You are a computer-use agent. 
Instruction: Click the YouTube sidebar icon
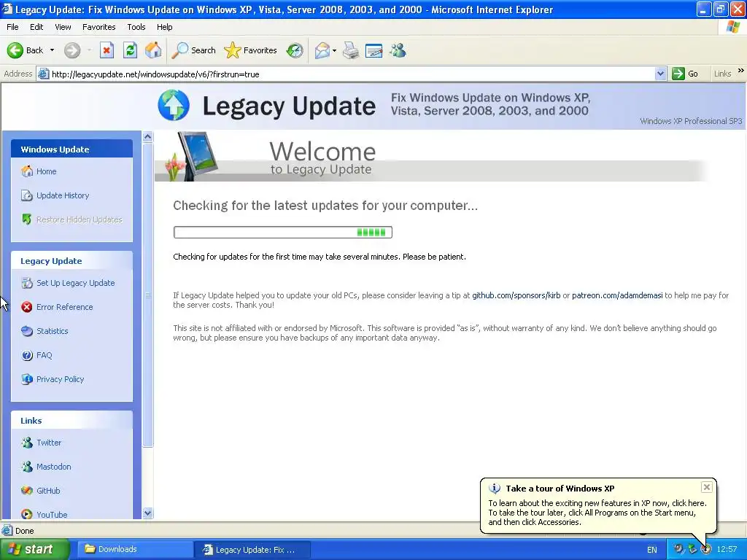[27, 515]
